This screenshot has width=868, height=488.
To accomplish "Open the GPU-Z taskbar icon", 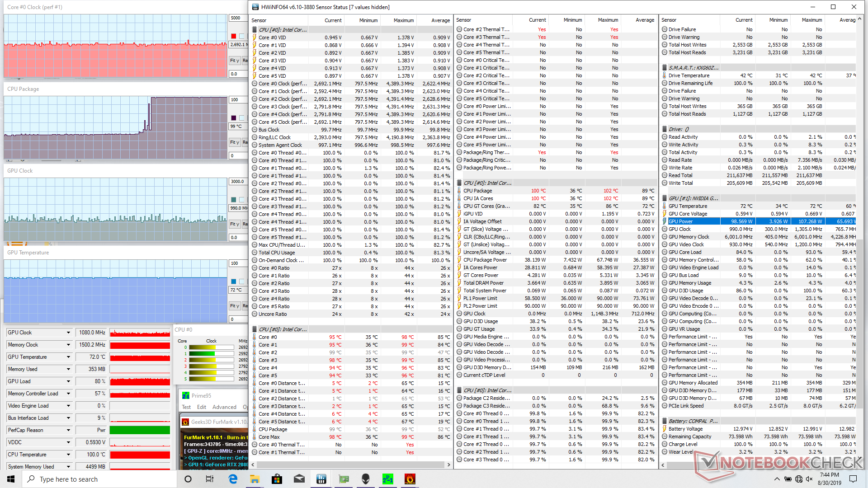I will click(x=344, y=479).
